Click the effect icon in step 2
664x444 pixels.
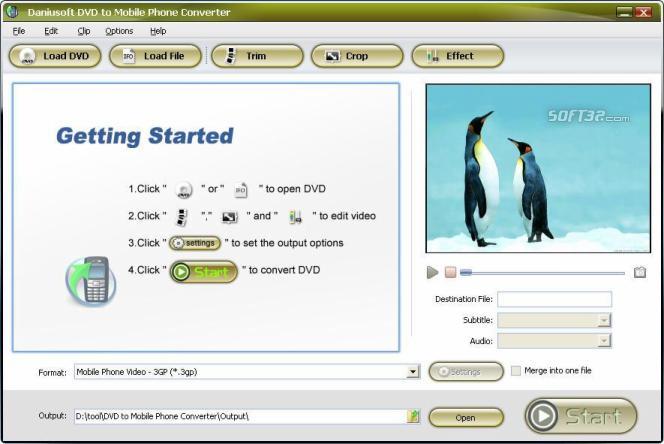point(296,217)
